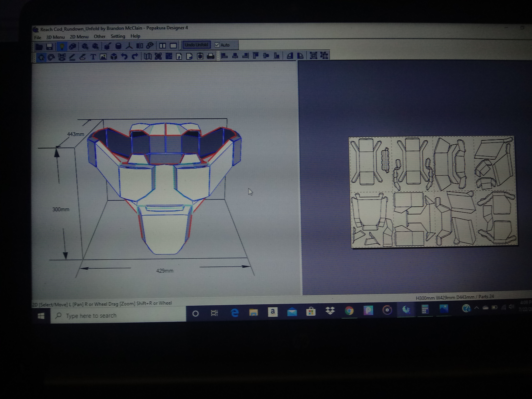Select the Insert image tool
The width and height of the screenshot is (532, 399).
(x=103, y=57)
